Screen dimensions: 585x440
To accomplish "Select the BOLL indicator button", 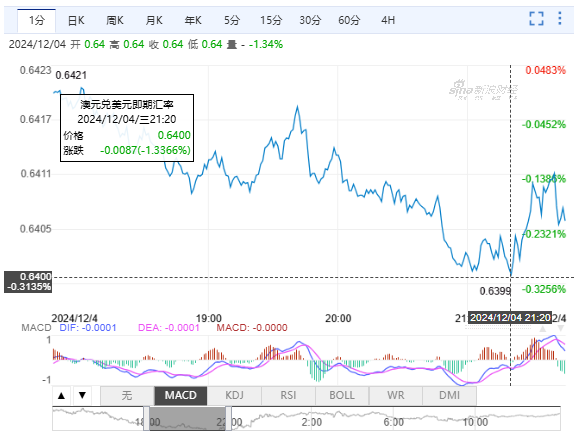I will [342, 396].
